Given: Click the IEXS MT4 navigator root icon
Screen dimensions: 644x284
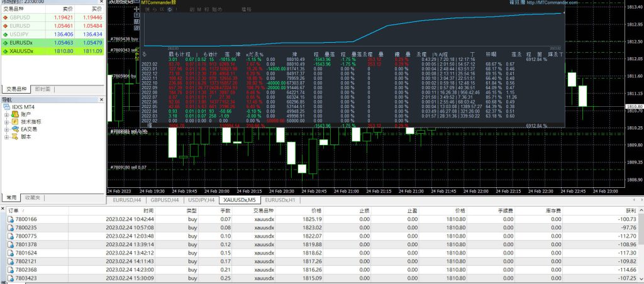Looking at the screenshot, I should tap(7, 108).
